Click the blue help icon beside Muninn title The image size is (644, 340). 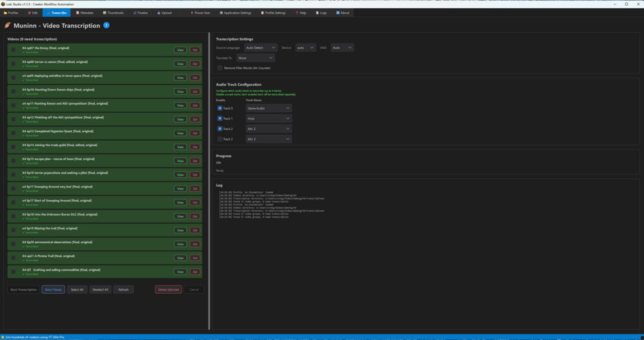106,25
